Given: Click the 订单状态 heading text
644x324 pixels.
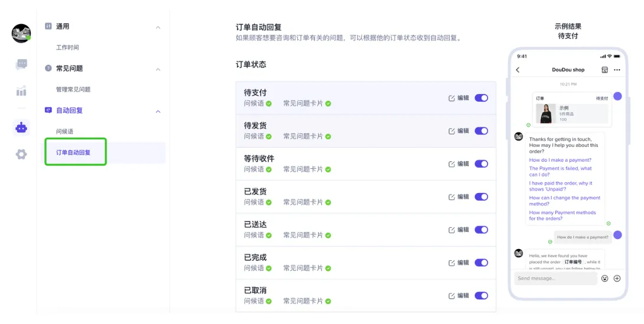Looking at the screenshot, I should click(x=251, y=64).
